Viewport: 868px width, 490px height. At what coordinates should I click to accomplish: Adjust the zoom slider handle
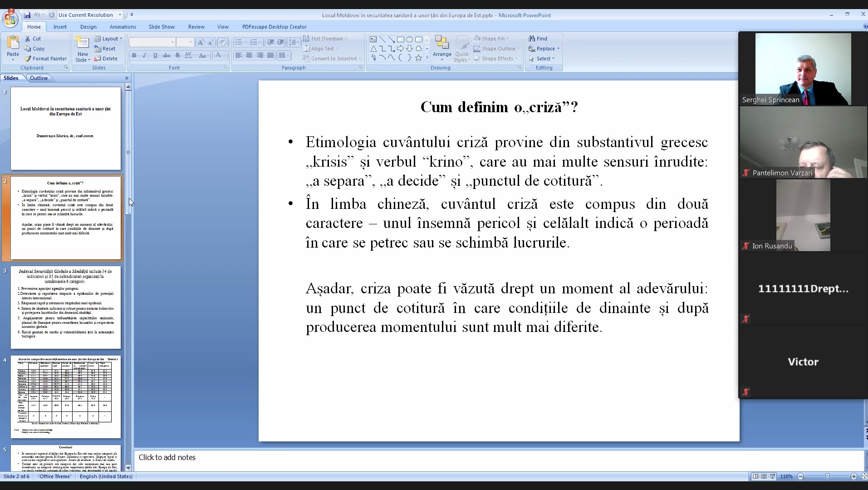[827, 476]
